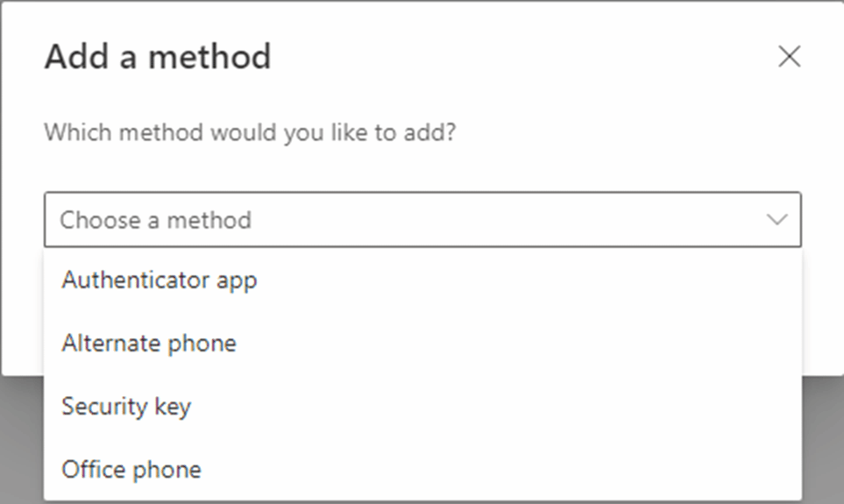Click the Choose a method combo box
This screenshot has height=504, width=844.
pyautogui.click(x=422, y=219)
